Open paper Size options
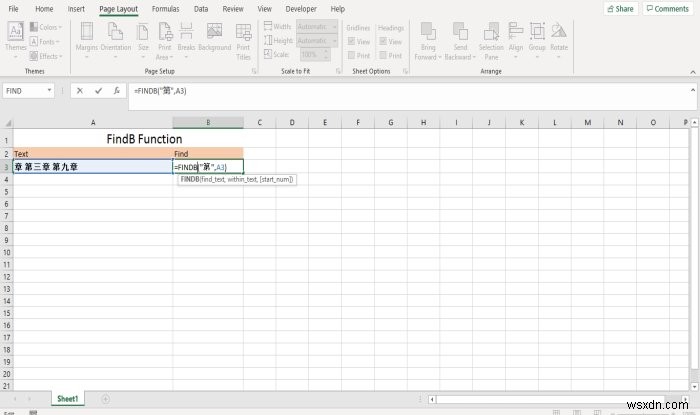Viewport: 700px width, 415px height. [x=143, y=41]
